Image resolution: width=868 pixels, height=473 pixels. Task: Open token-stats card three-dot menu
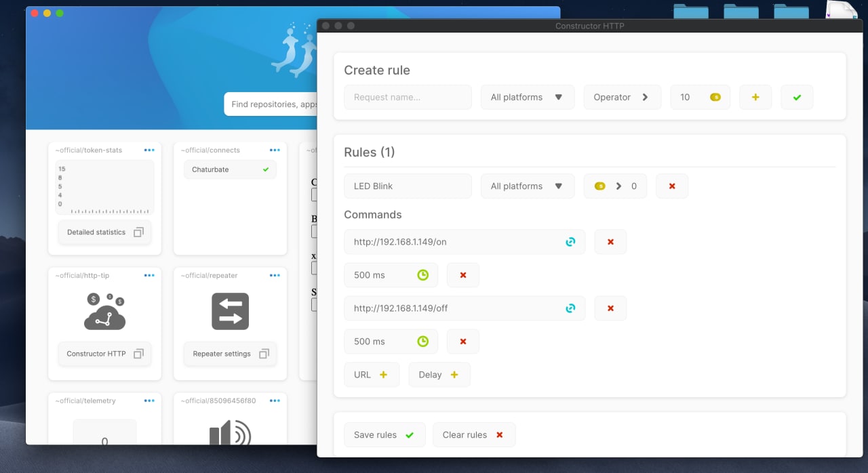[x=149, y=150]
